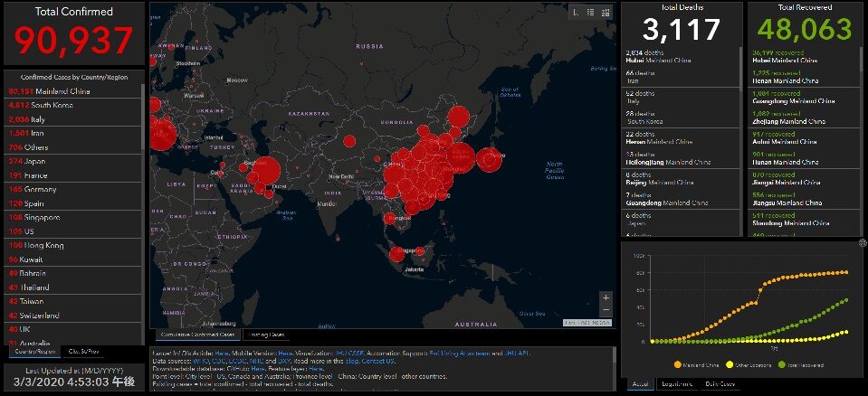Zoom out with the map minus button
This screenshot has height=396, width=868.
click(606, 310)
